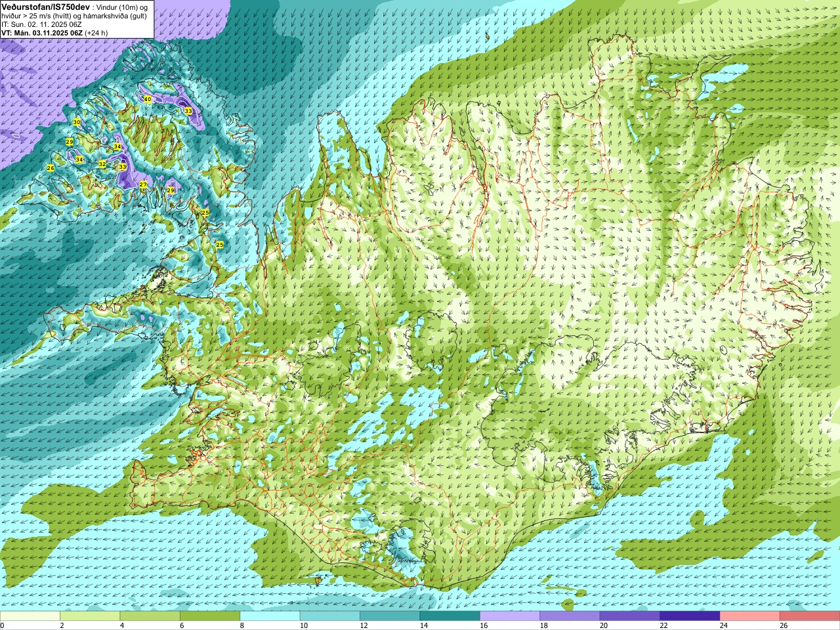Click the VT: Mán. 03.11.2025 06Z line
Image resolution: width=840 pixels, height=630 pixels.
[41, 33]
